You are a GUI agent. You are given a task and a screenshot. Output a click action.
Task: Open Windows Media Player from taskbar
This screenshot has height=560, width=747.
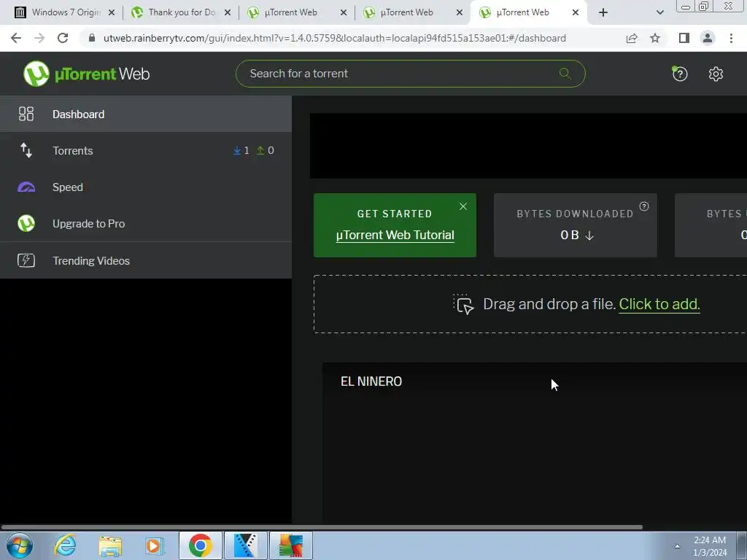155,545
